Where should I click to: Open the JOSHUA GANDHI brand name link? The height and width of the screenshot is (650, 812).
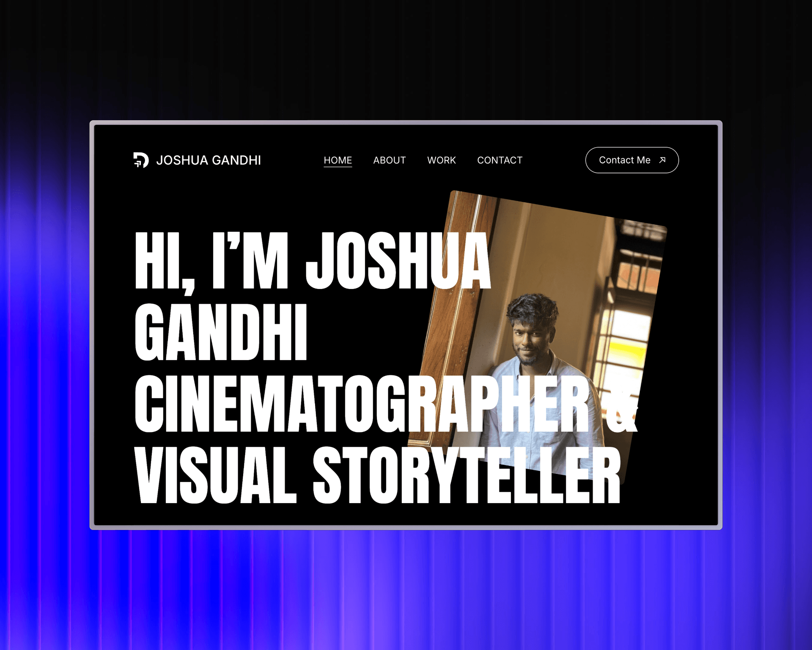pyautogui.click(x=208, y=160)
